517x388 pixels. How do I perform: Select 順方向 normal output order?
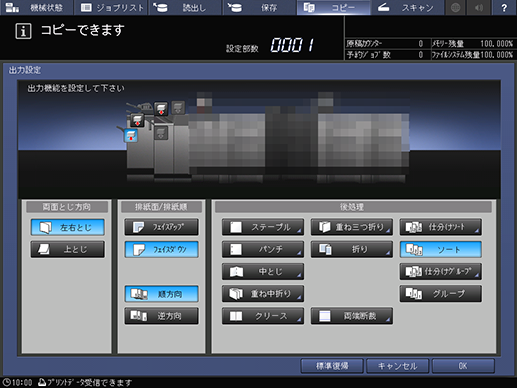(162, 294)
